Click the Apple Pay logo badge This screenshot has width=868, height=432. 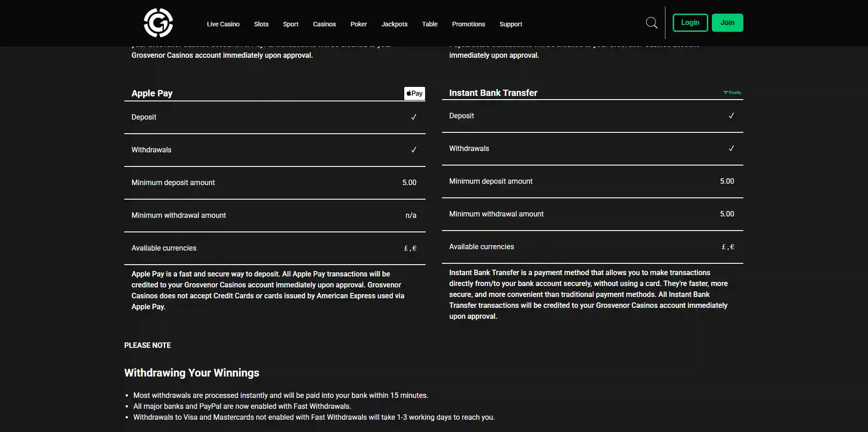pyautogui.click(x=414, y=93)
